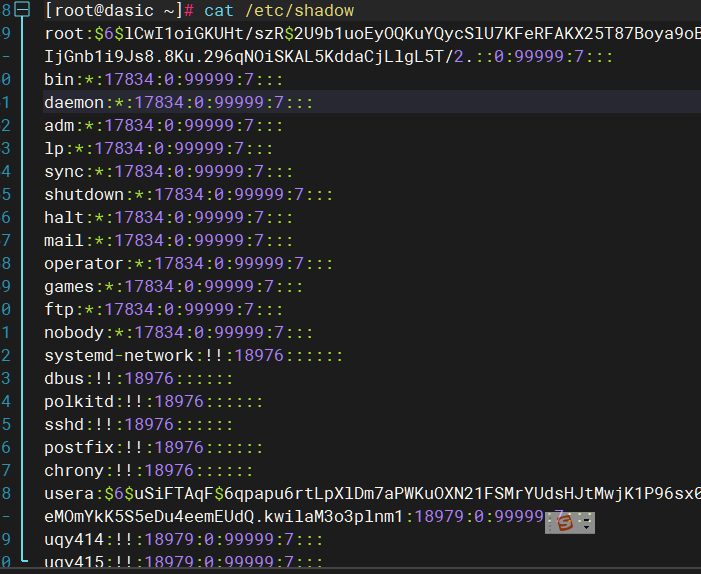Click the 'bin' account line
The width and height of the screenshot is (701, 574).
click(164, 80)
